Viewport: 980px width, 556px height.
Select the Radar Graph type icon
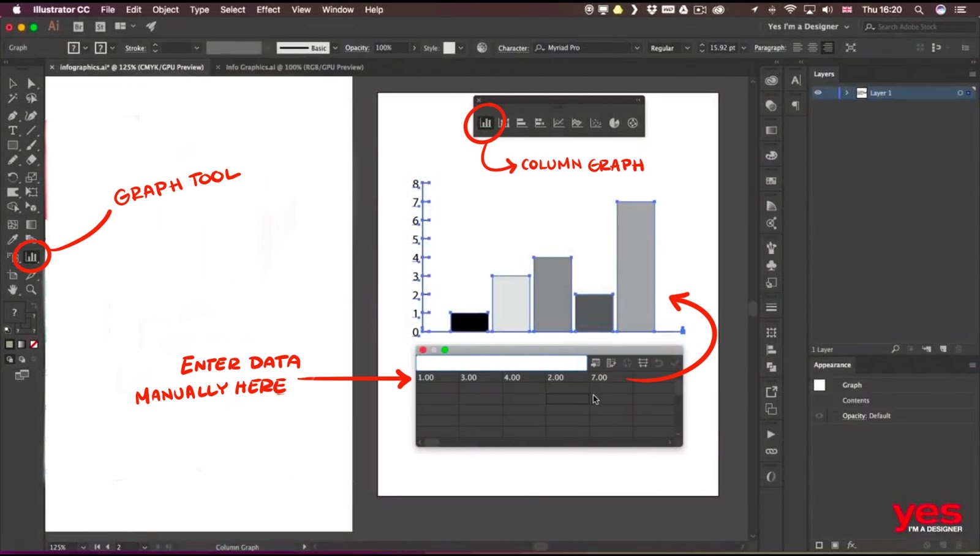(x=631, y=122)
